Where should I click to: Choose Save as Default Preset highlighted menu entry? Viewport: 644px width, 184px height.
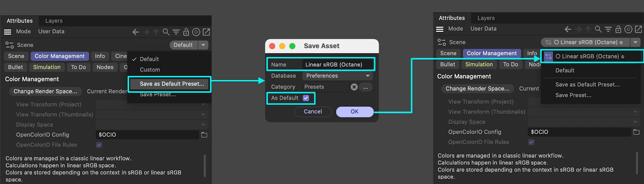coord(172,84)
